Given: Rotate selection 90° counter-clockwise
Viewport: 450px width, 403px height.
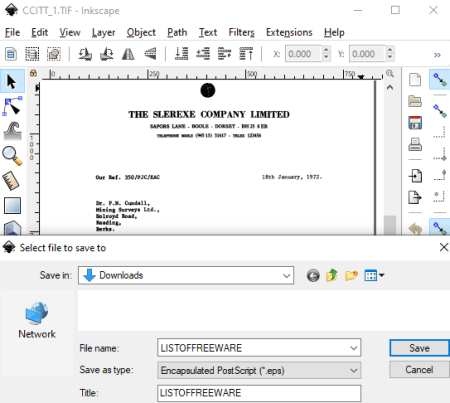Looking at the screenshot, I should click(x=85, y=54).
